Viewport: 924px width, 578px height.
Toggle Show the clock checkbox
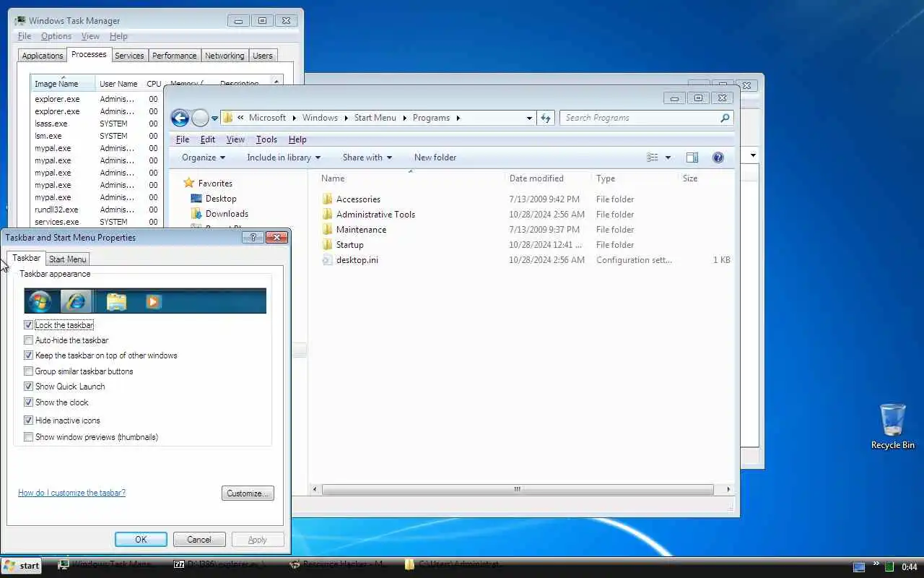click(29, 402)
